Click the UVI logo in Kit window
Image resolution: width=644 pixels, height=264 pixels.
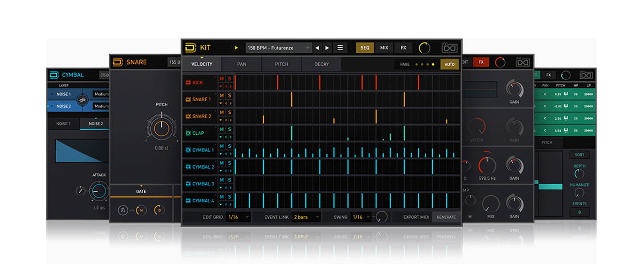click(x=449, y=48)
